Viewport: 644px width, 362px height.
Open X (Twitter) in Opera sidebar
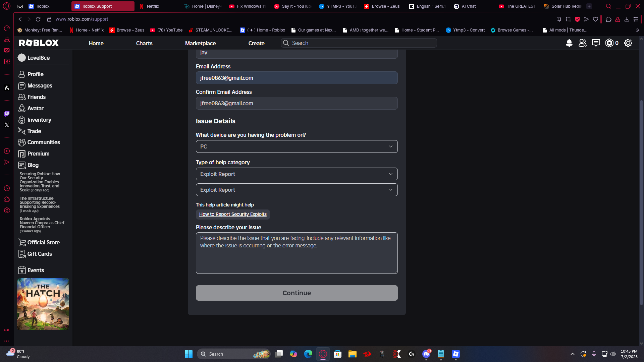[7, 125]
